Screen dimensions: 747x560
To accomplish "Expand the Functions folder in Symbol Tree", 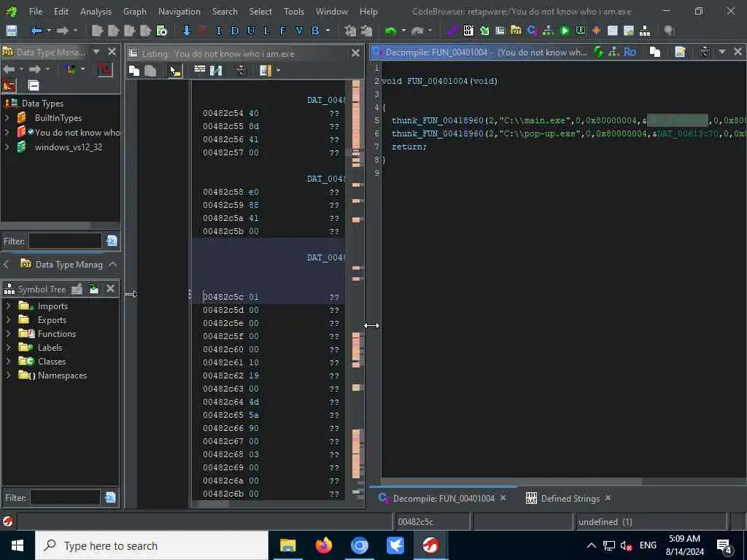I will point(8,333).
